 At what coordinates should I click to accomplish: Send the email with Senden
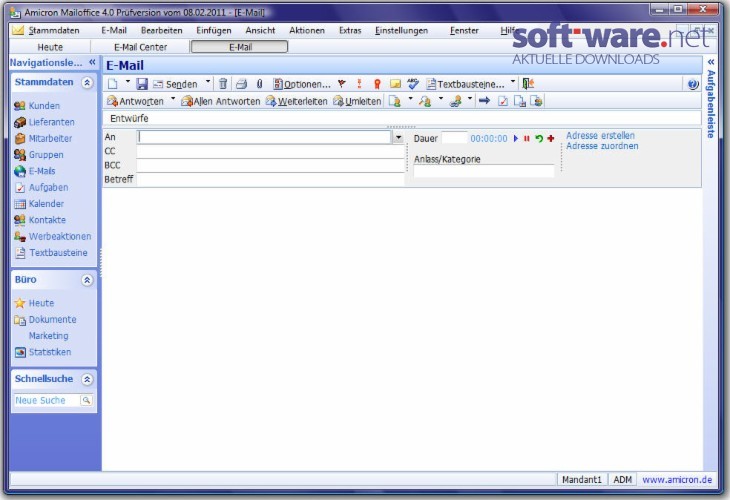click(x=176, y=84)
